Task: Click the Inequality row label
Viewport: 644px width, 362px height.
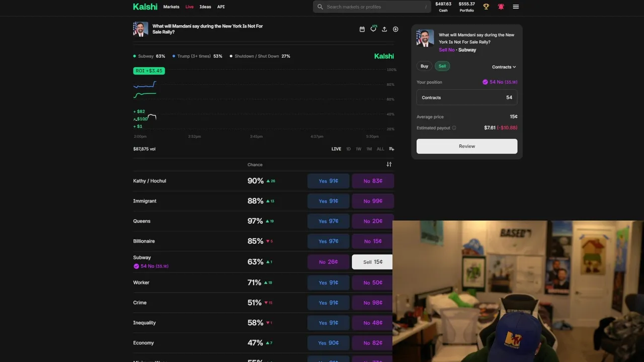Action: (144, 323)
